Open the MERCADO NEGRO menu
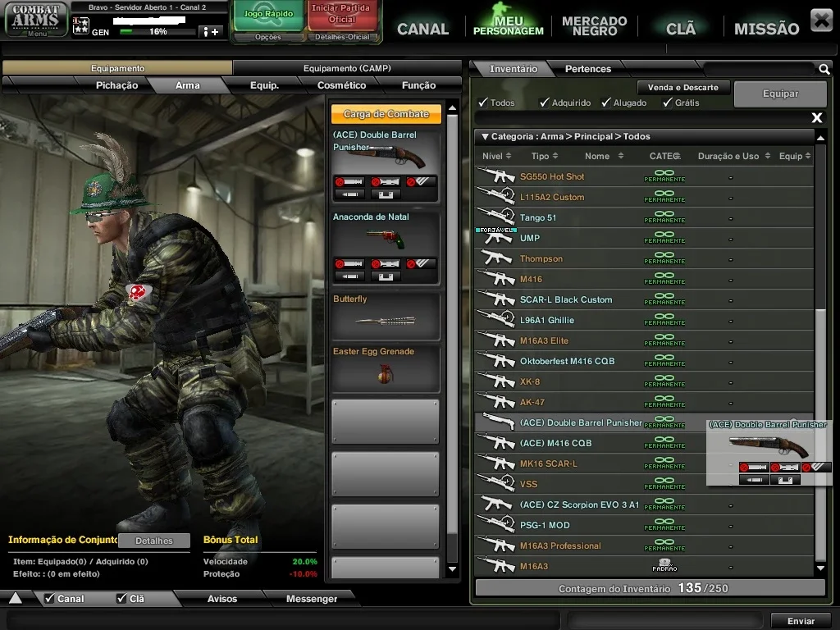Viewport: 840px width, 630px height. click(594, 25)
